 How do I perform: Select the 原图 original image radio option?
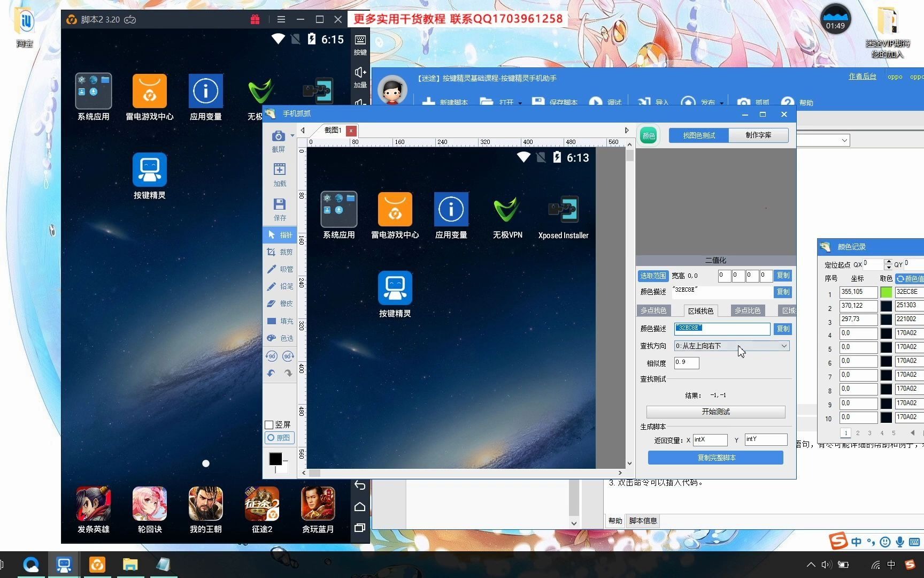279,438
